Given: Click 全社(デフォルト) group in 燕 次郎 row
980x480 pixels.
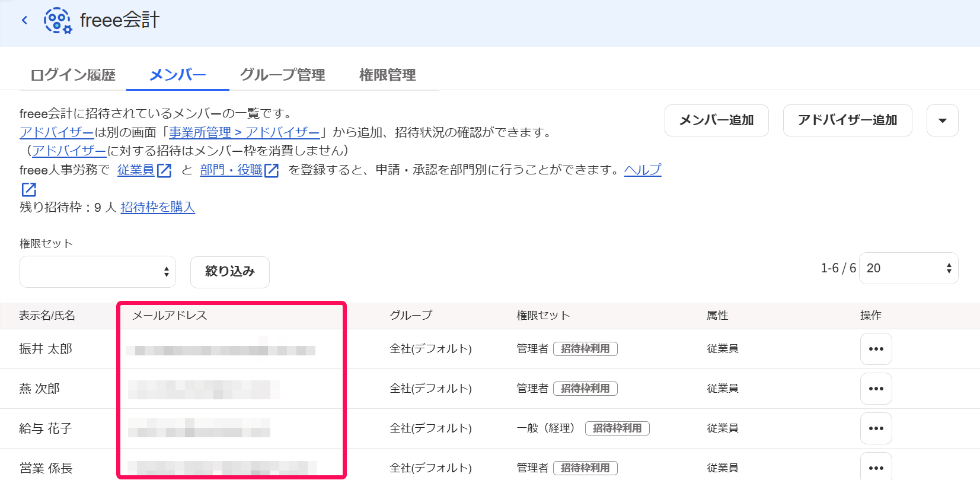Looking at the screenshot, I should pos(430,389).
